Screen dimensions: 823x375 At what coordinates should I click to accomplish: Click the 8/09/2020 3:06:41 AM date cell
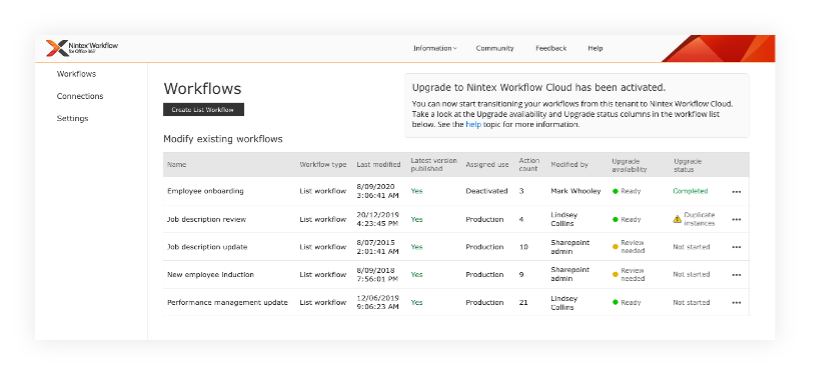pos(378,191)
